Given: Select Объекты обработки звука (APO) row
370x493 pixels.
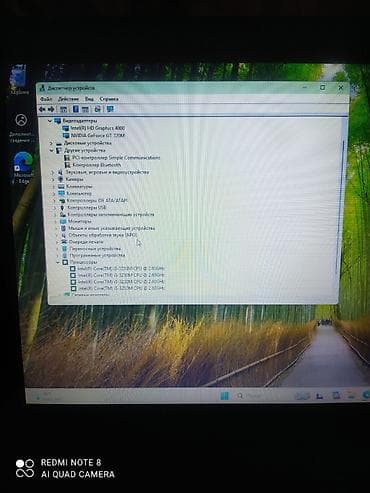Looking at the screenshot, I should [103, 235].
